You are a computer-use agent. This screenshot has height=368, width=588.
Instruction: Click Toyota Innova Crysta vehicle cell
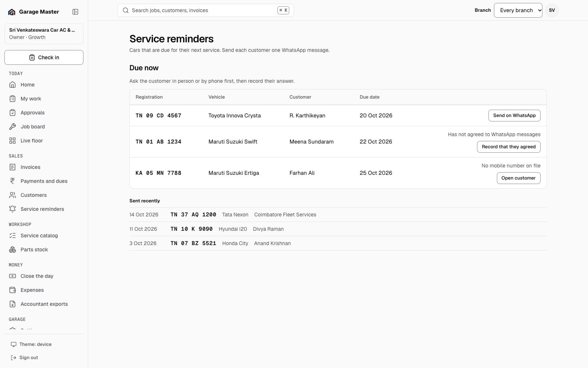point(234,116)
